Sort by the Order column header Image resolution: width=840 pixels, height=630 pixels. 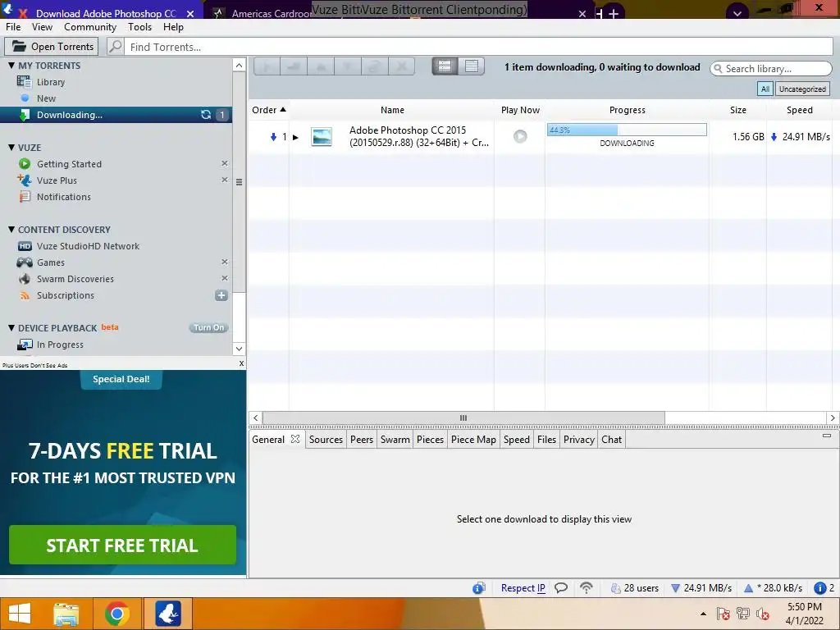coord(269,110)
